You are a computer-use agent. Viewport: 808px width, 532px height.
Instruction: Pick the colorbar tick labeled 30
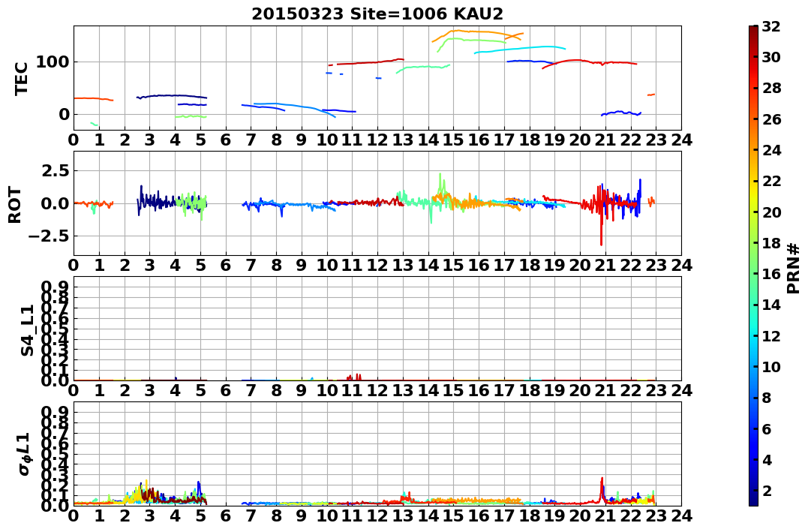pos(771,57)
